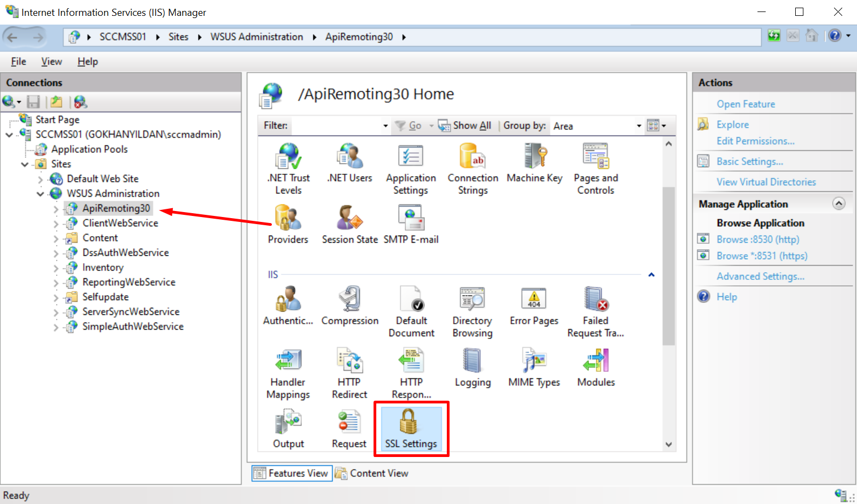
Task: Open the SMTP E-mail feature
Action: 411,224
